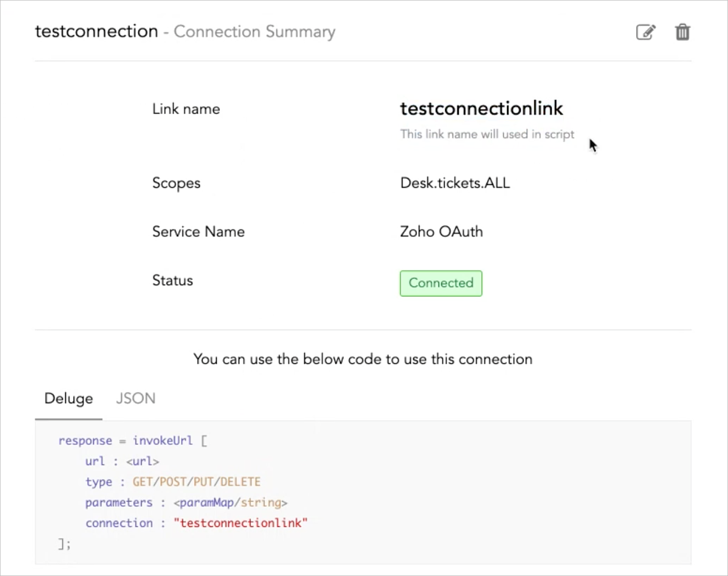Click the GET/POST/PUT/DELETE type code line

tap(173, 482)
